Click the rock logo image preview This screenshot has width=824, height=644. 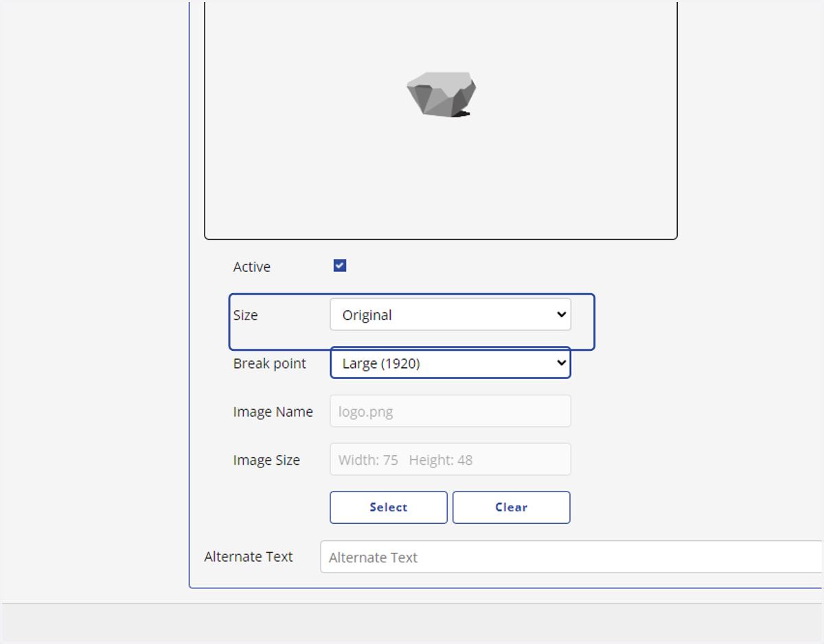pos(442,93)
